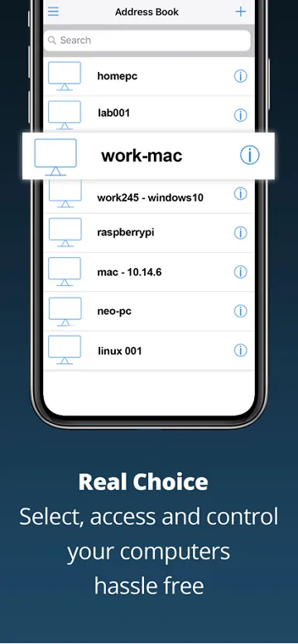The image size is (298, 644).
Task: Open info for homepc
Action: [240, 76]
